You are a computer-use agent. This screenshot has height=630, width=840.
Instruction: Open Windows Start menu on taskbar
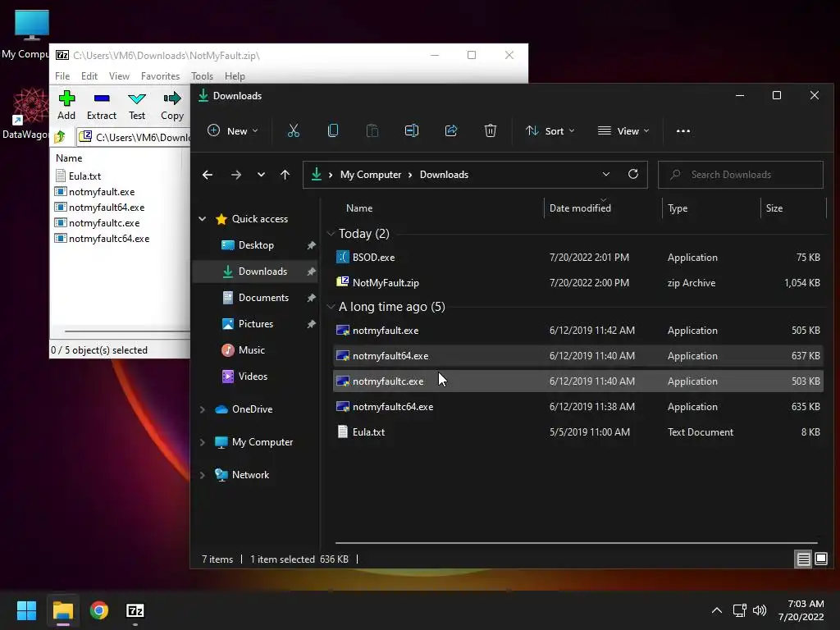(26, 610)
